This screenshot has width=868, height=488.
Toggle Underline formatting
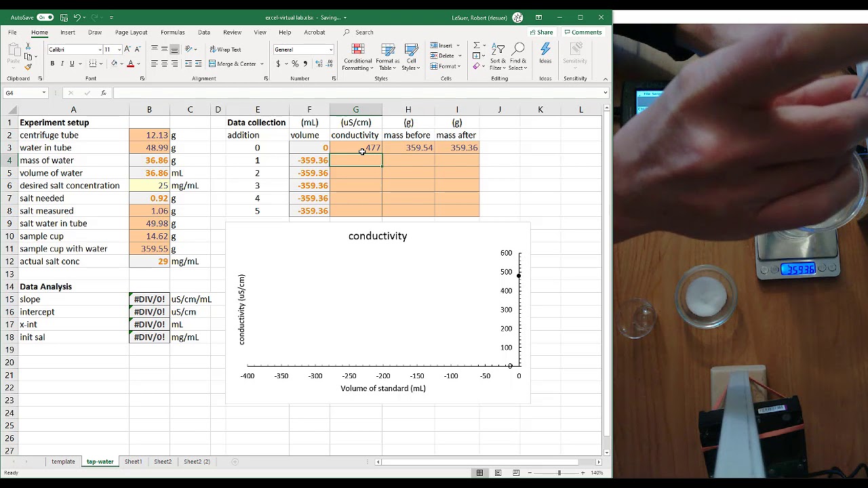click(x=72, y=64)
